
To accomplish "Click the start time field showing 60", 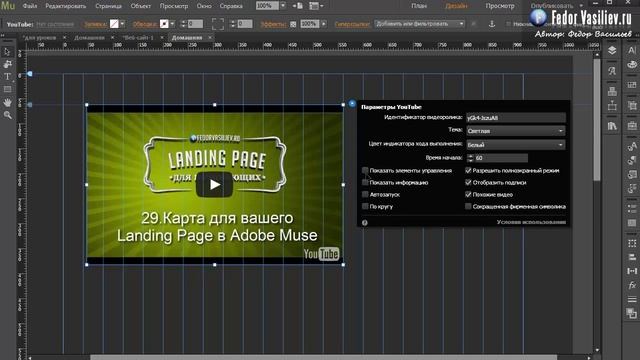I will (x=501, y=158).
